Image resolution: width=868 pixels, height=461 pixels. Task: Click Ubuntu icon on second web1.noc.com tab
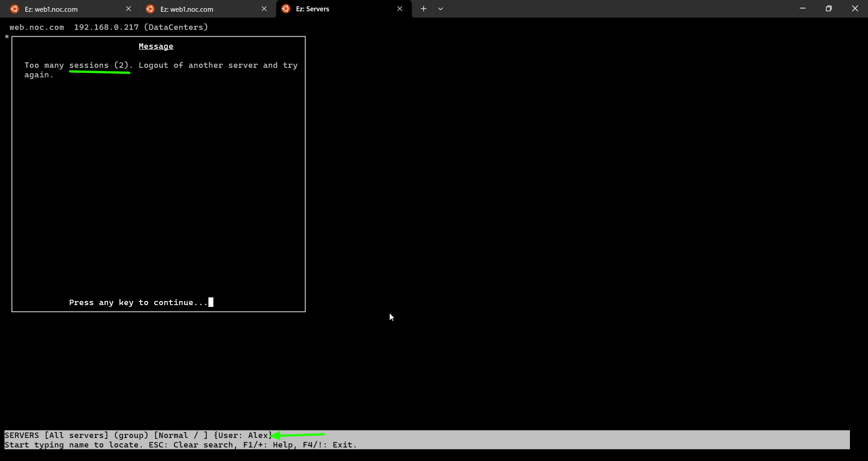(x=151, y=9)
